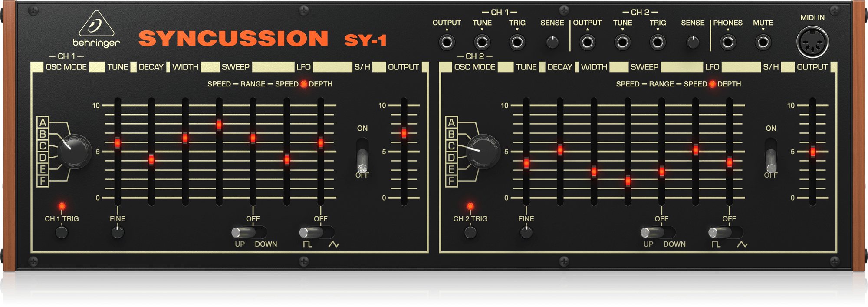
Task: Toggle CH 1 sweep UP/DOWN switch
Action: pyautogui.click(x=249, y=232)
